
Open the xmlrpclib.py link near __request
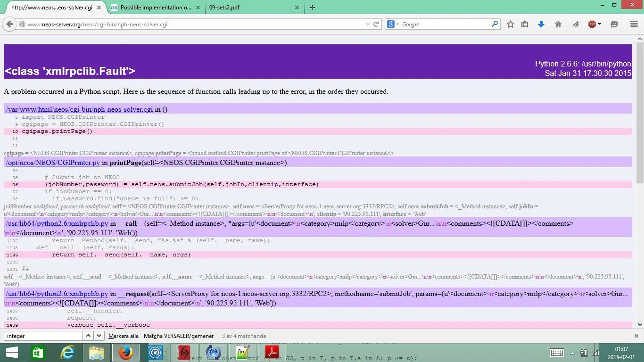57,294
